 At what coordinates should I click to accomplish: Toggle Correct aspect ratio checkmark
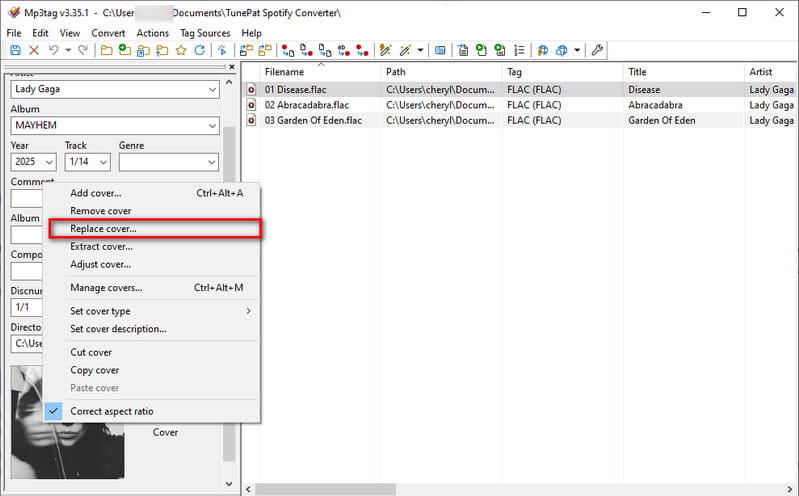point(54,411)
